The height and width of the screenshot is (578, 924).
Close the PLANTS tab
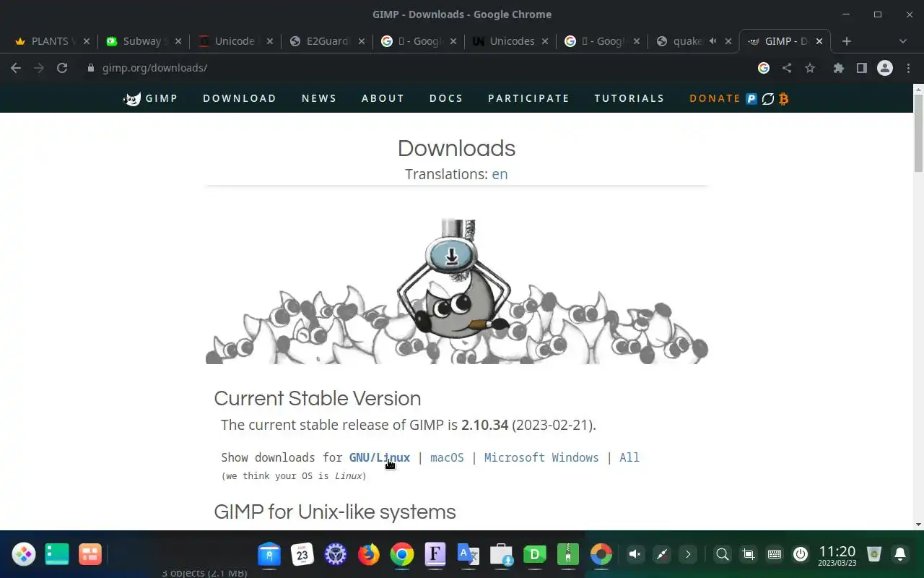(x=86, y=41)
